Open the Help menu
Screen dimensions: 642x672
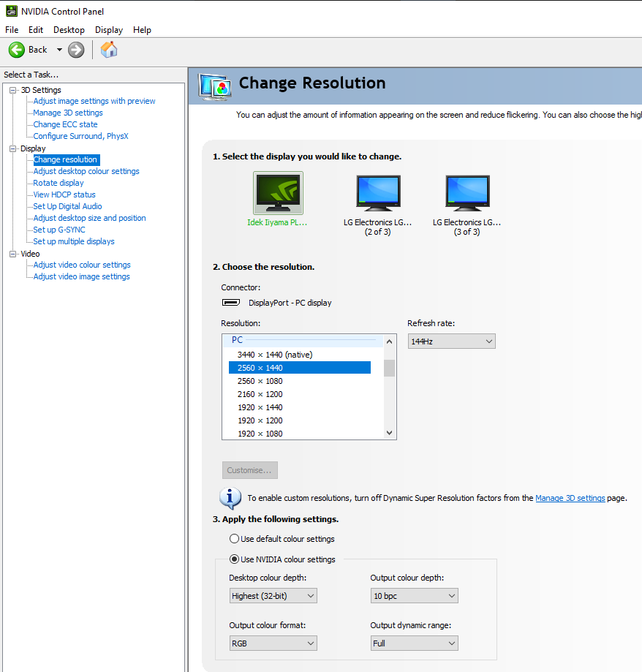(142, 30)
